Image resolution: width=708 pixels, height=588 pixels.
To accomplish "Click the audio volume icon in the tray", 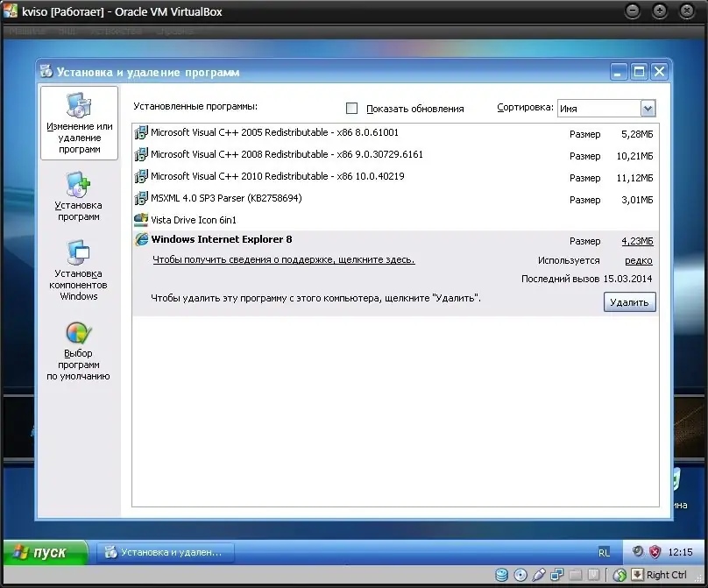I will [637, 551].
